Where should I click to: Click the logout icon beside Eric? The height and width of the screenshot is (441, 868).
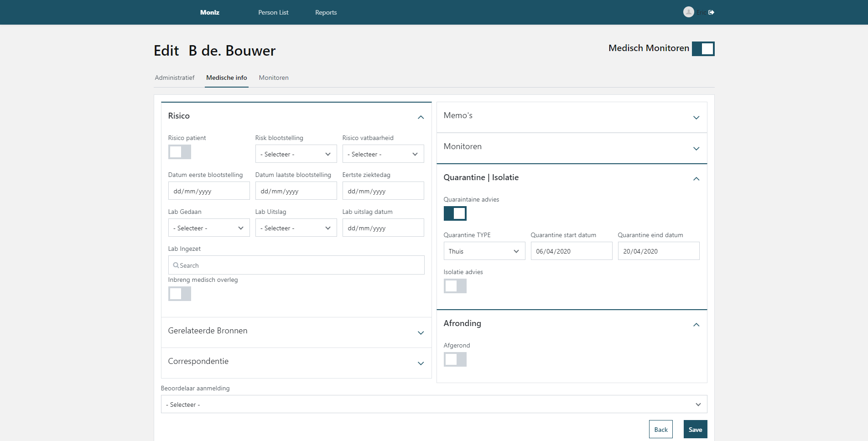click(x=711, y=12)
